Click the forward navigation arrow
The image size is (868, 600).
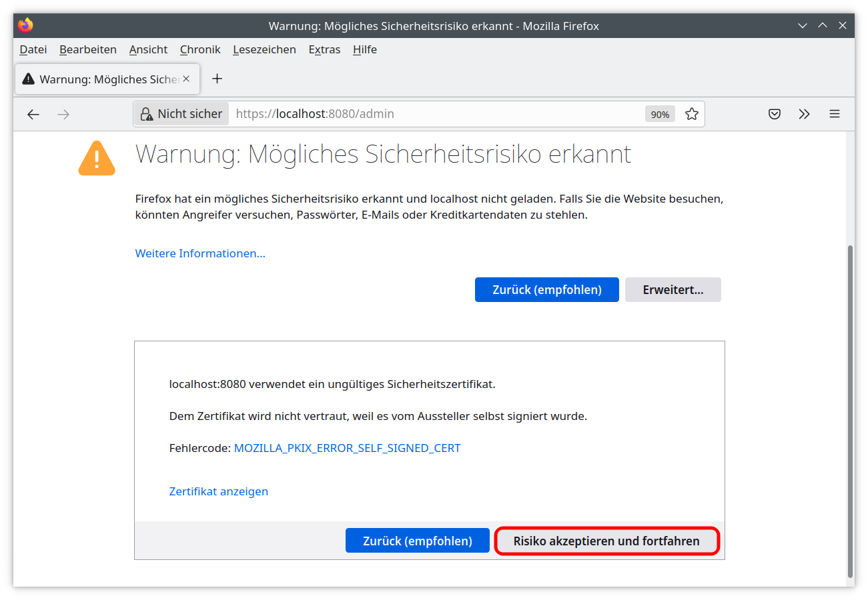coord(63,114)
